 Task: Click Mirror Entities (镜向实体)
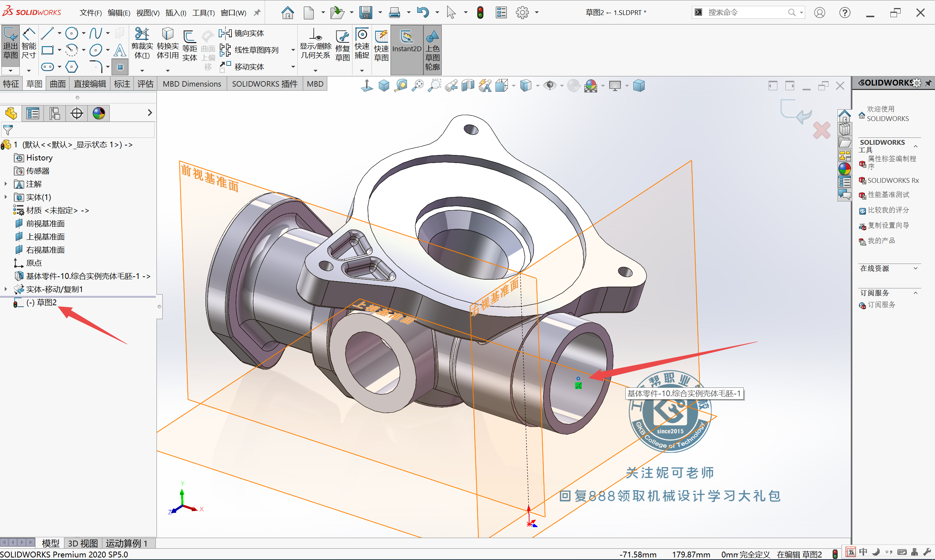pyautogui.click(x=242, y=33)
